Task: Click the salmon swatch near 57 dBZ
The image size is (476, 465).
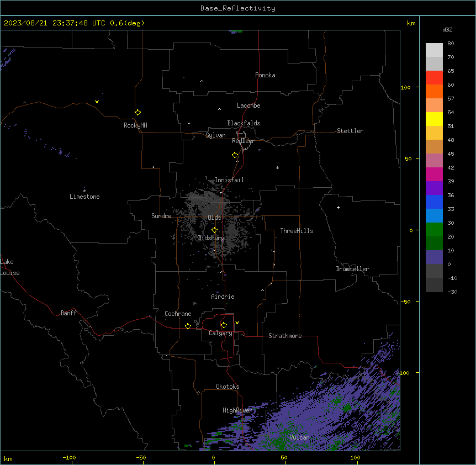Action: point(434,105)
